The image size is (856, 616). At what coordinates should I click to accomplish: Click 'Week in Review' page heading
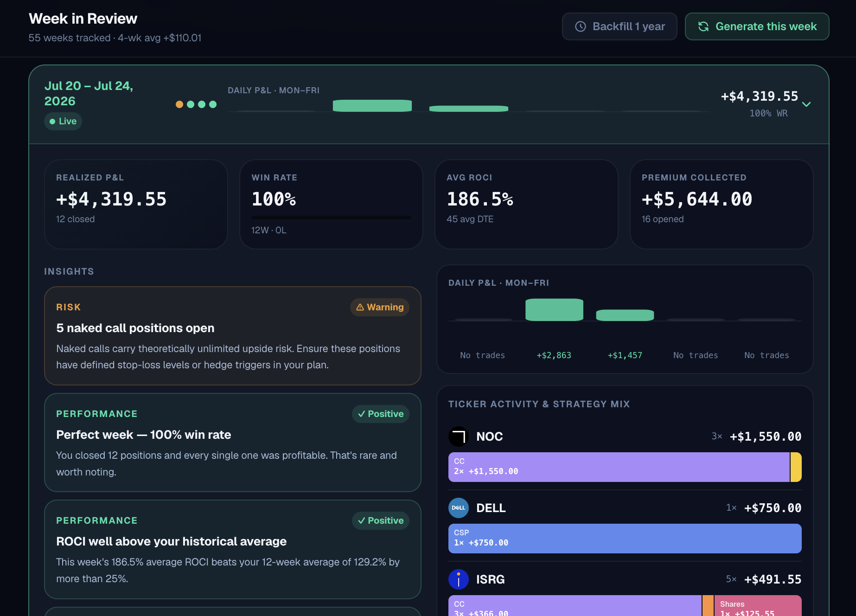tap(83, 19)
